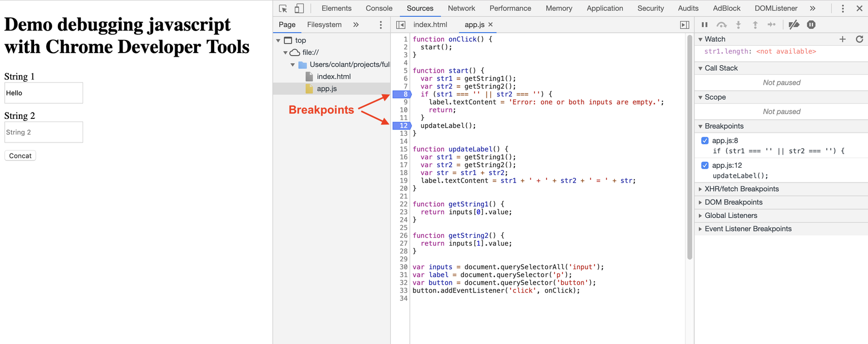868x344 pixels.
Task: Expand the Event Listener Breakpoints section
Action: (748, 229)
